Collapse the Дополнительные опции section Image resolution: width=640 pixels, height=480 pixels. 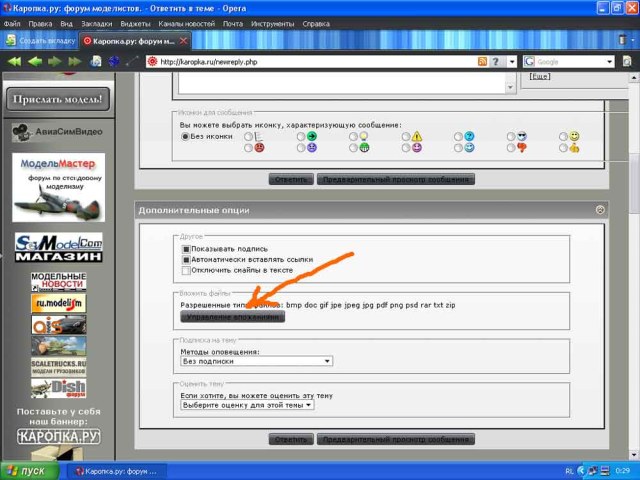pos(599,210)
